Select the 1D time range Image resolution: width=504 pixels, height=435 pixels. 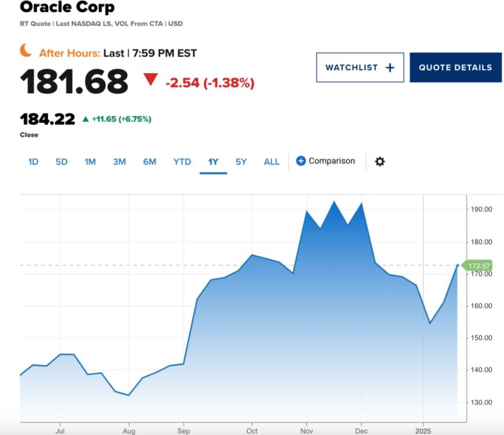click(33, 162)
